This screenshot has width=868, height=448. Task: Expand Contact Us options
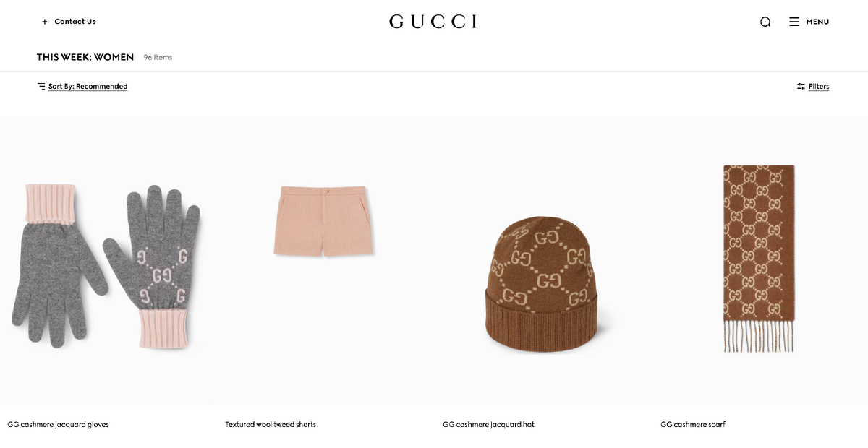75,22
